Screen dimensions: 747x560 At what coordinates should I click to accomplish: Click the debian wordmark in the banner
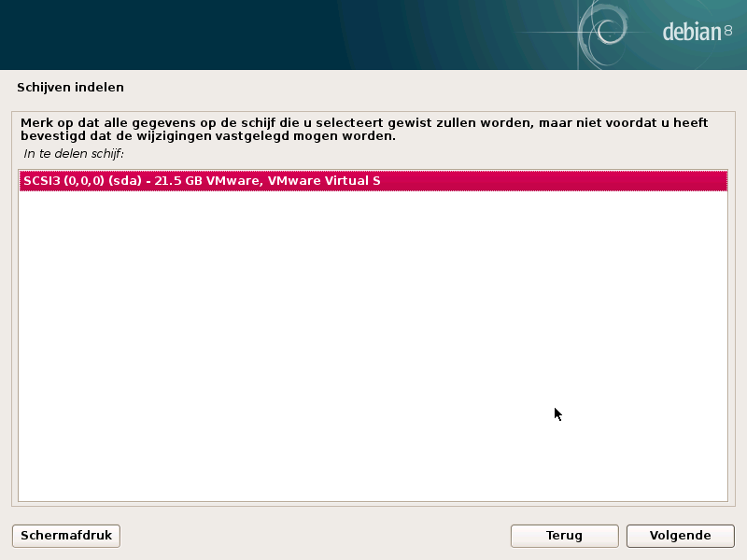[x=691, y=33]
